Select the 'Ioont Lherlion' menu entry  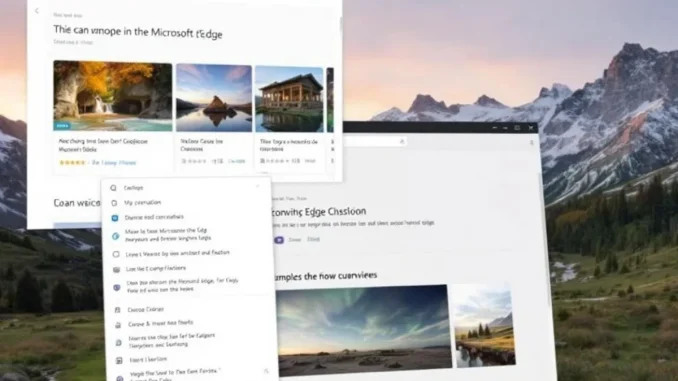point(148,359)
